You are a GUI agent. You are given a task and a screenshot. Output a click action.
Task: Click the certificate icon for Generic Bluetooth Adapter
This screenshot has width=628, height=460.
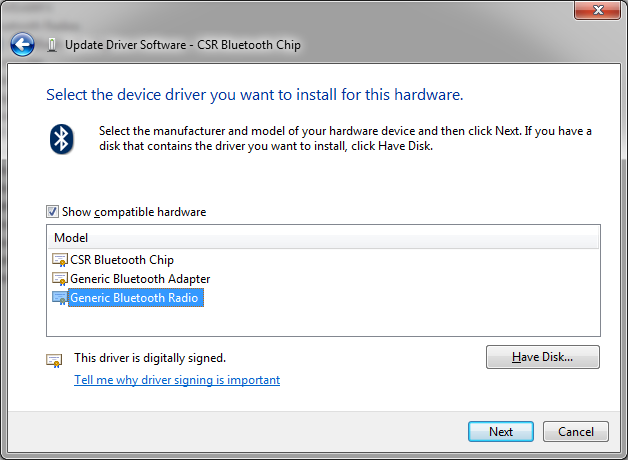click(x=60, y=279)
